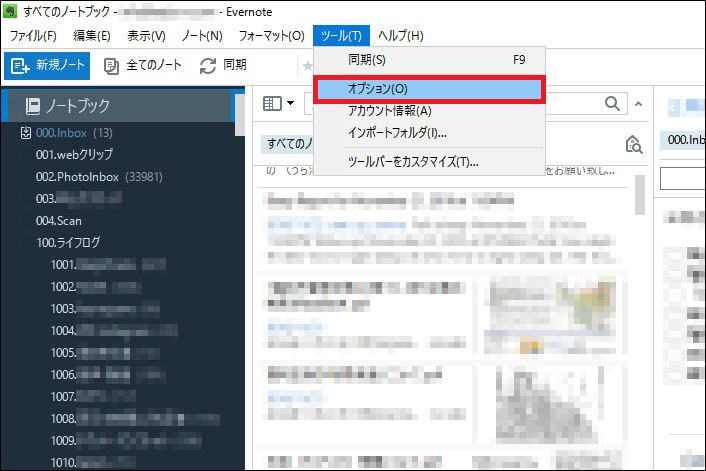Open the notebook numbered 1006.
This screenshot has width=706, height=471.
tap(108, 375)
